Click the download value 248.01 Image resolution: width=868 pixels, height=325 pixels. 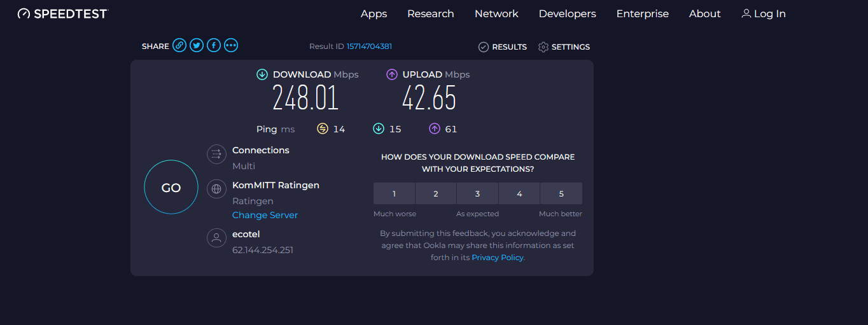coord(305,99)
